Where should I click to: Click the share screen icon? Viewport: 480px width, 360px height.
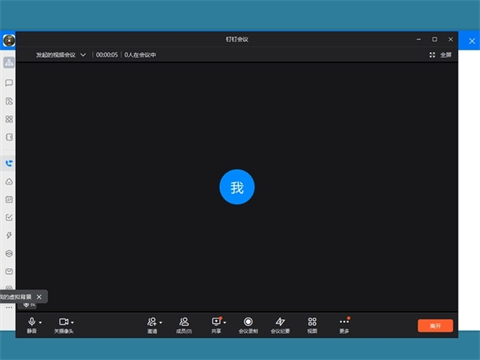[216, 322]
